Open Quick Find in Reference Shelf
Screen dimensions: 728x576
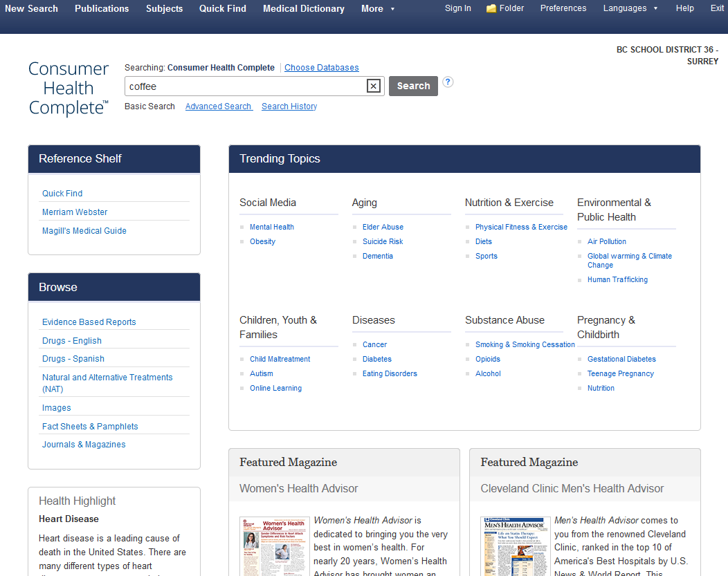click(x=62, y=194)
